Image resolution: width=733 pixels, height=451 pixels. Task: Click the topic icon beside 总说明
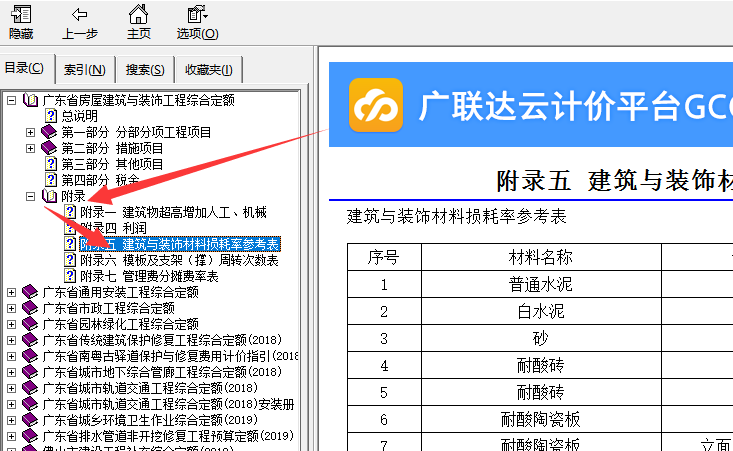[50, 116]
